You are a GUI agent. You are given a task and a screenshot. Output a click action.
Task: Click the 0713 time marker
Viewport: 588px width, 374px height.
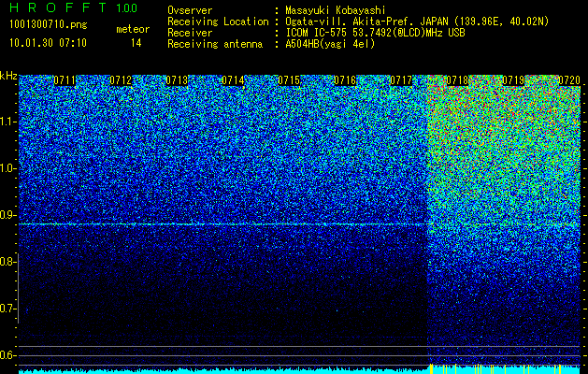(x=177, y=80)
